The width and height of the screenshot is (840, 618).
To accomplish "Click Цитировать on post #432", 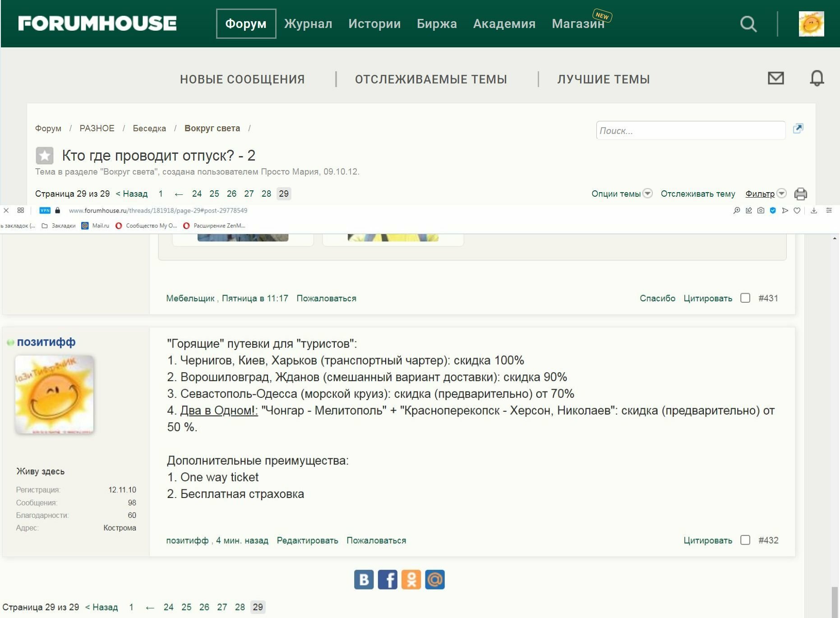I will (x=708, y=540).
